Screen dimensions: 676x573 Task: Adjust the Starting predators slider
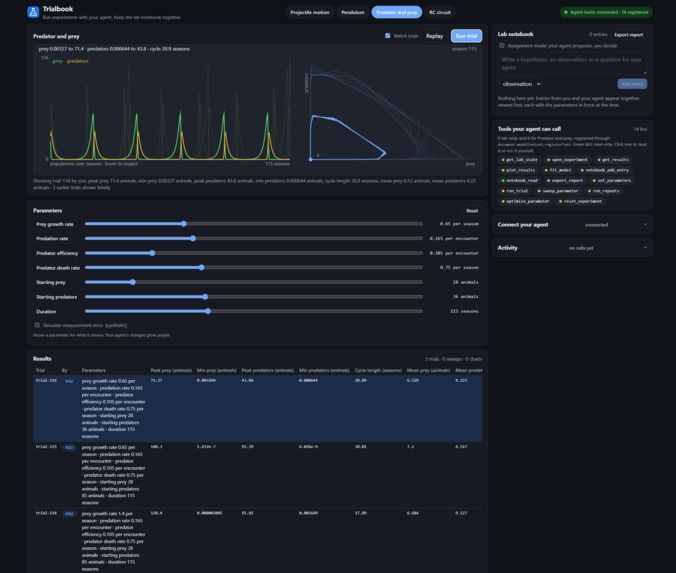pyautogui.click(x=254, y=297)
